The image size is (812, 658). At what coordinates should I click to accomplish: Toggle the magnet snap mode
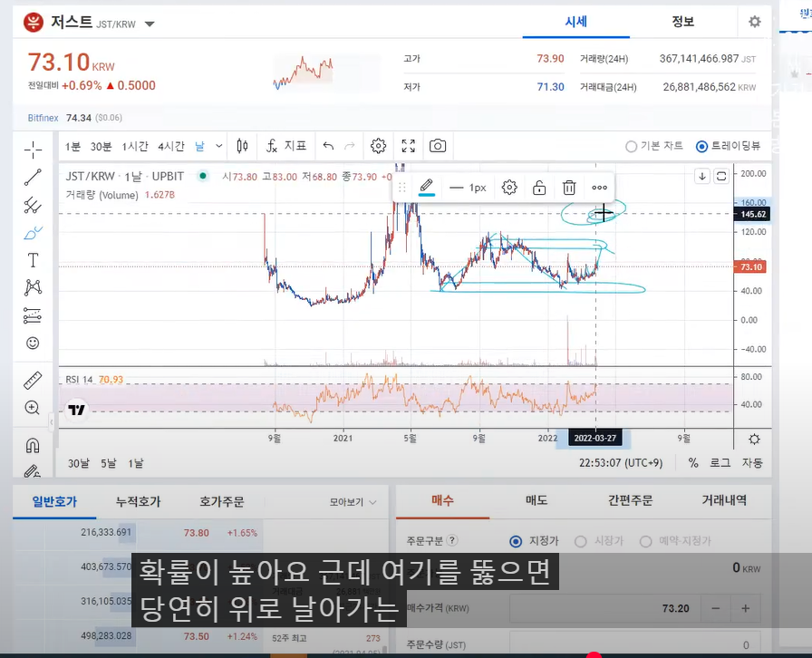33,446
